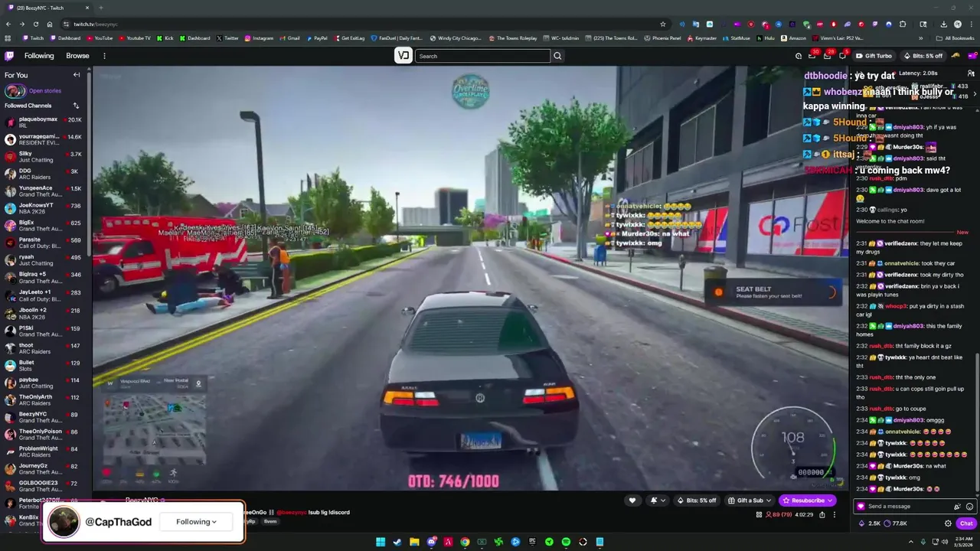
Task: Open yourragegaming channel from sidebar
Action: tap(44, 139)
